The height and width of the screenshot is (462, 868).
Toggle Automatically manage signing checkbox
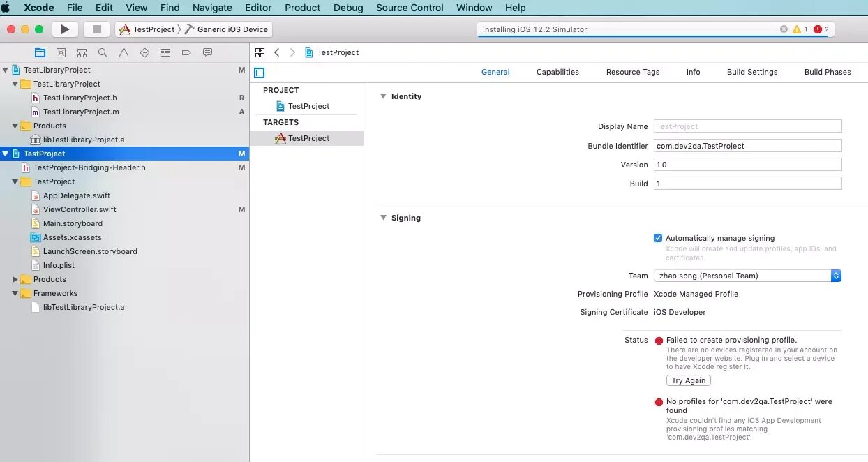click(x=657, y=238)
